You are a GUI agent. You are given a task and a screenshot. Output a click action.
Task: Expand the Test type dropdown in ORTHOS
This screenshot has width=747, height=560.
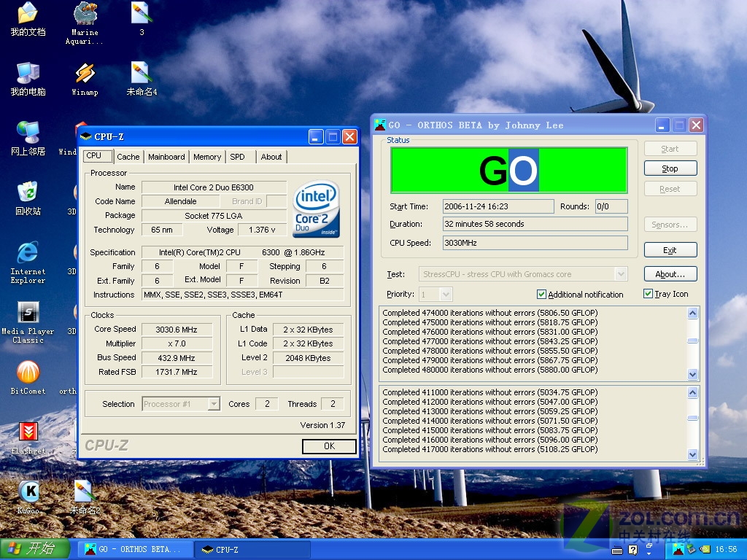tap(621, 274)
